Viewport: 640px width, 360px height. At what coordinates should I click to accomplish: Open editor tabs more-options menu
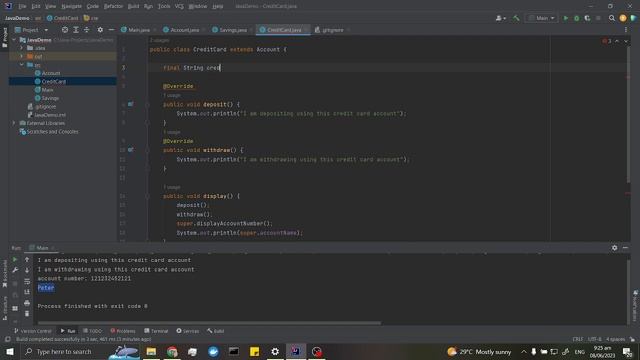click(x=626, y=30)
